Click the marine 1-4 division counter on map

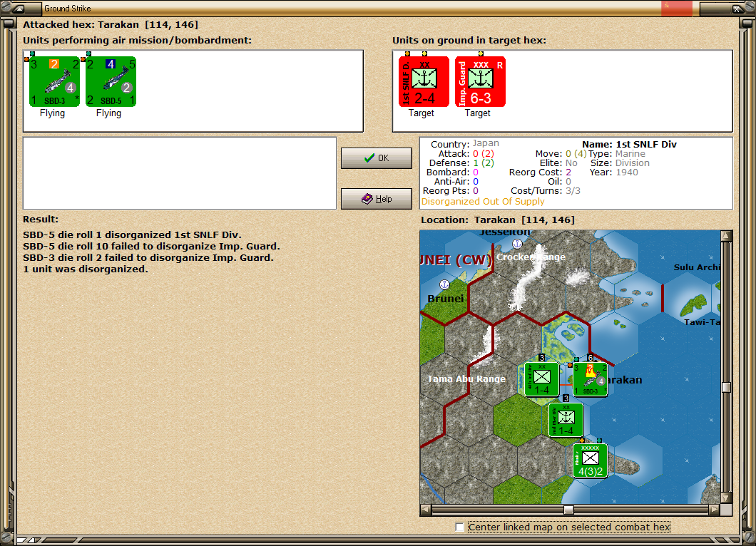point(566,420)
